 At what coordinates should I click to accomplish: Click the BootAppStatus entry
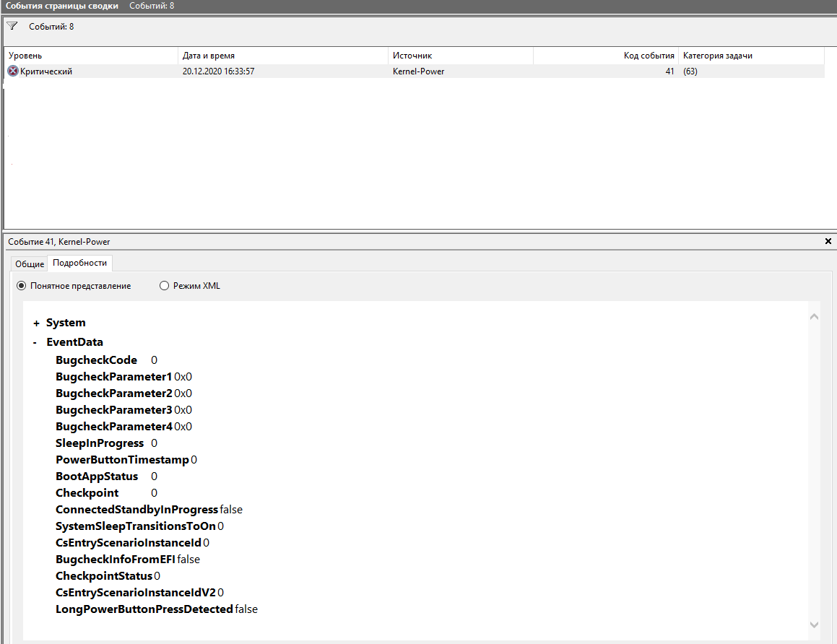point(106,476)
